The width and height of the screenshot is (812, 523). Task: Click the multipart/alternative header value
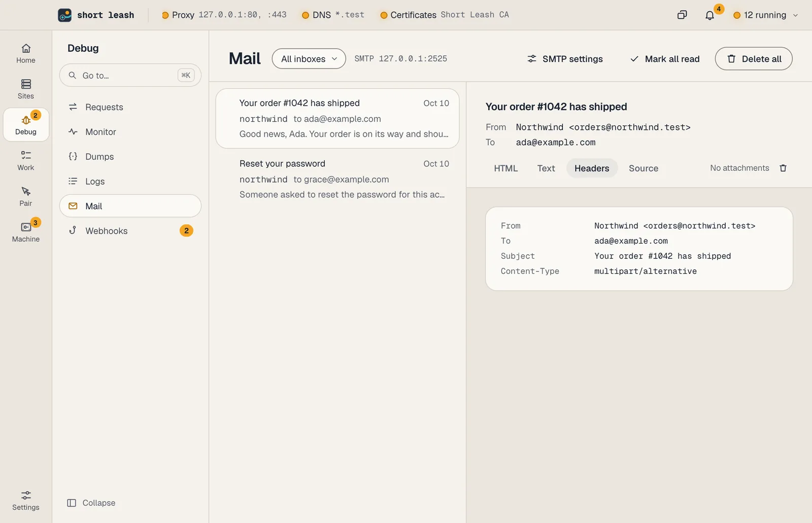[x=646, y=271]
